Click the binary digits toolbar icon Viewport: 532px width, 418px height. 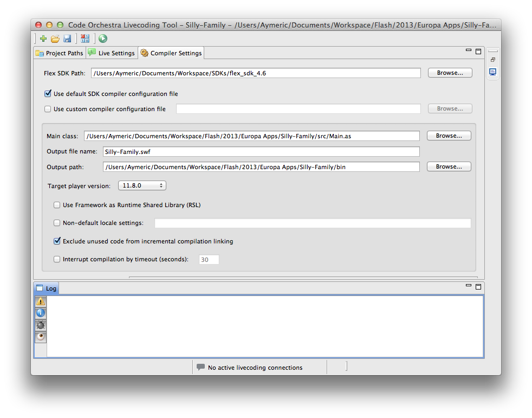pos(85,38)
